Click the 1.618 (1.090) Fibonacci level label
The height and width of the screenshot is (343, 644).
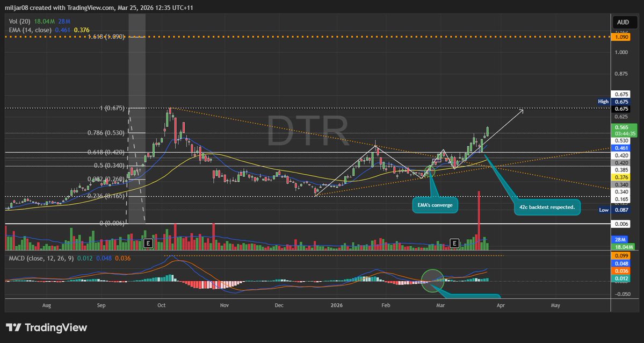tap(106, 37)
